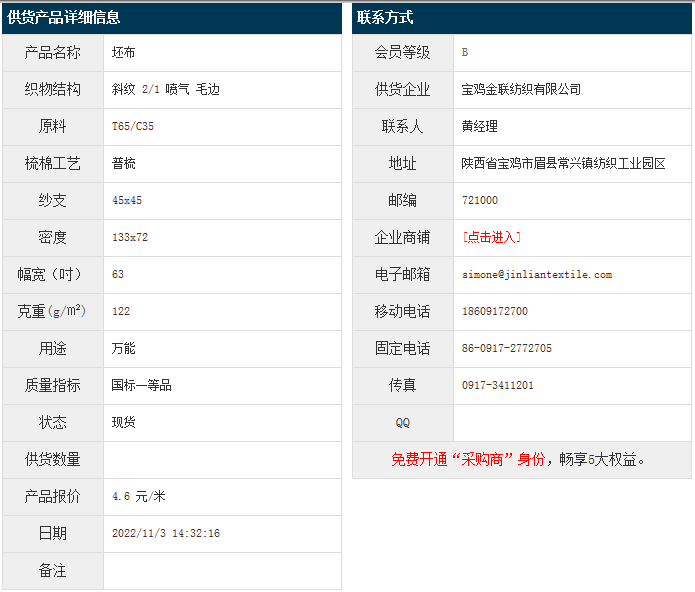Click the density value 133x72
The image size is (695, 592).
[130, 237]
